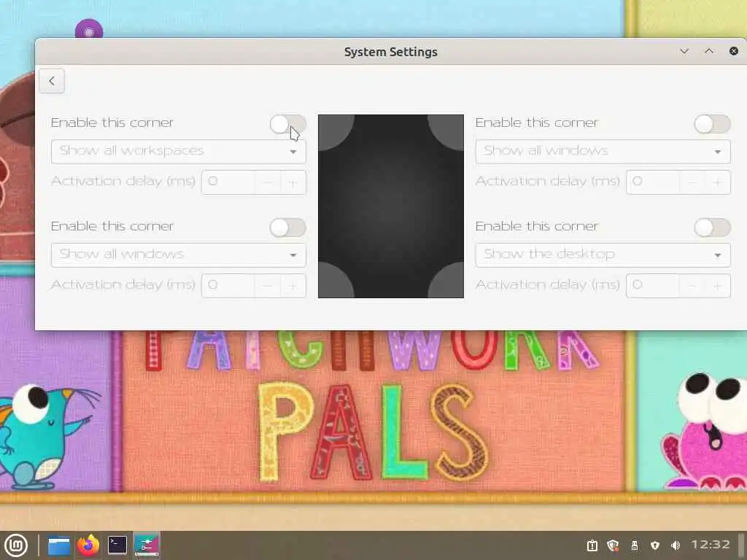Click the System Settings window title
The image size is (747, 560).
click(x=391, y=52)
